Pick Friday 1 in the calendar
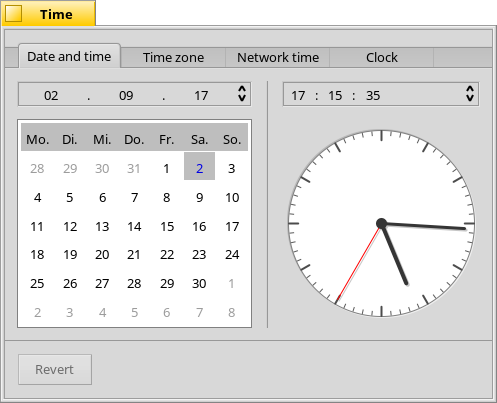This screenshot has width=497, height=403. pyautogui.click(x=166, y=169)
